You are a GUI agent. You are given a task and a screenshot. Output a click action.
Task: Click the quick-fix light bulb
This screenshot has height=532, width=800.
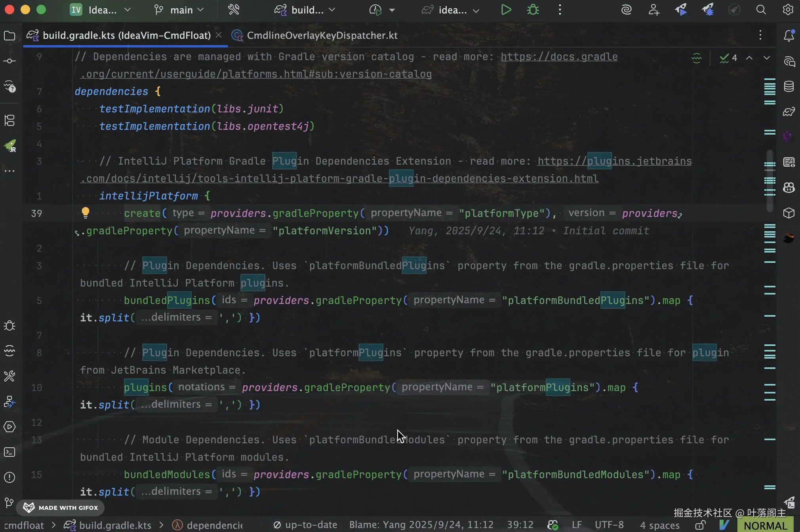(x=86, y=213)
